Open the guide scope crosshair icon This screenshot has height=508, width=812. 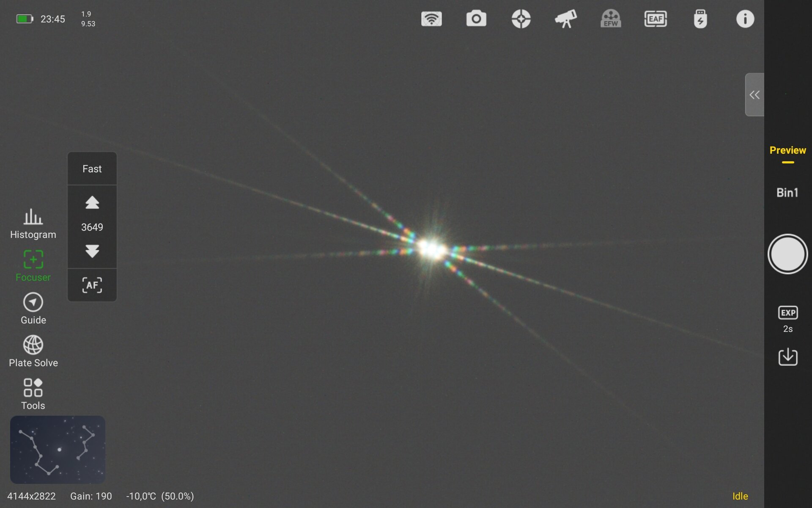coord(521,19)
